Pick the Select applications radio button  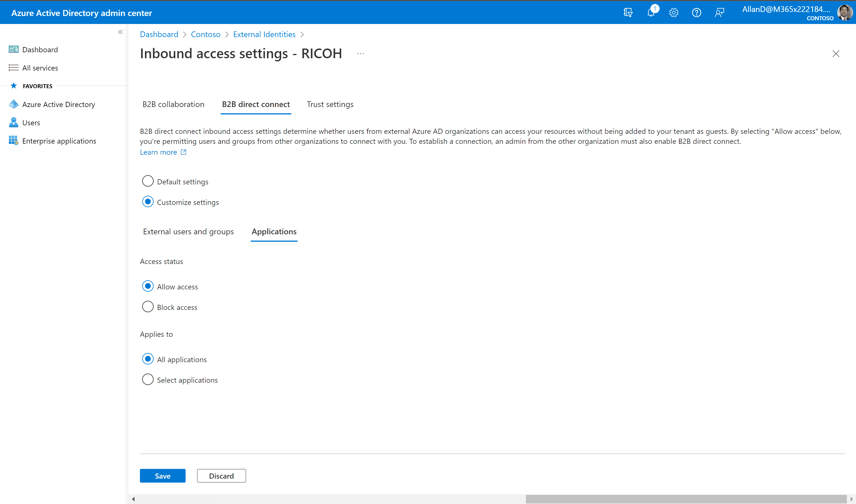coord(148,379)
